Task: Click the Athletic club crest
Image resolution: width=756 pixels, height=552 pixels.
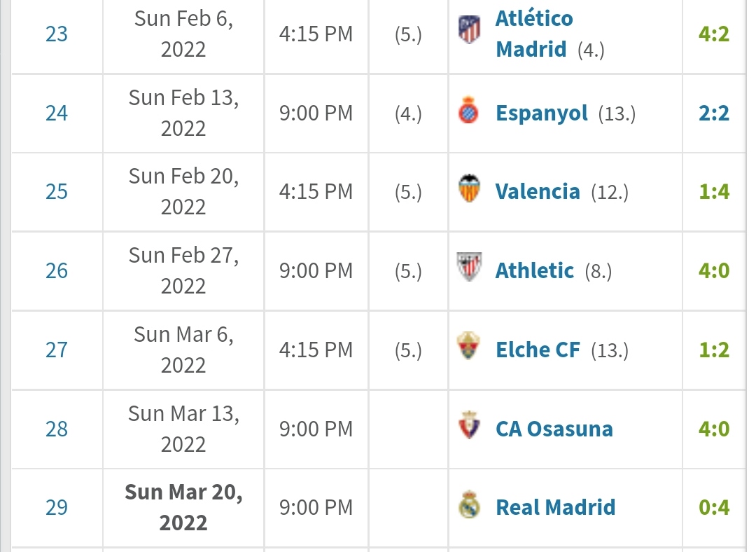Action: coord(469,268)
